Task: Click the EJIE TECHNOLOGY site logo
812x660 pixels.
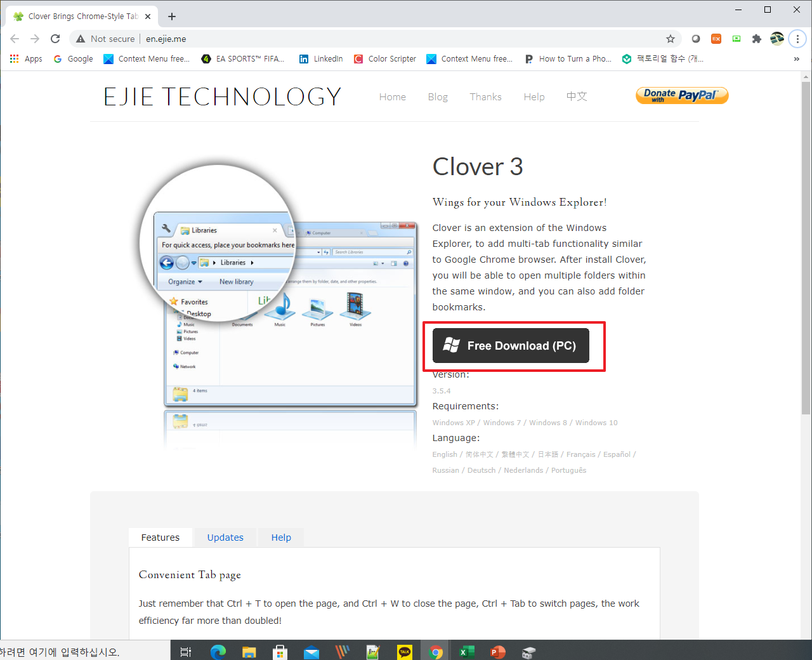Action: click(222, 96)
